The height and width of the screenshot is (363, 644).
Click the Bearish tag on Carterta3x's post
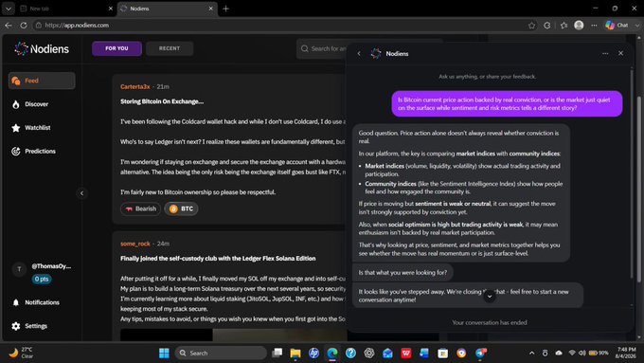[141, 209]
